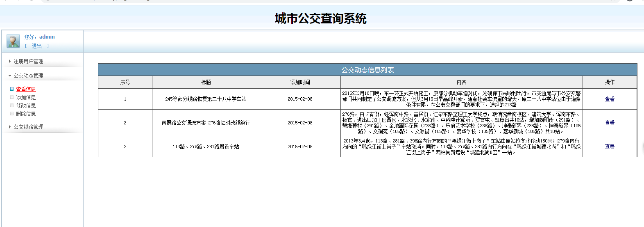The height and width of the screenshot is (227, 644).
Task: Click 查看 for the 113路、279路、281路 row
Action: pos(610,147)
